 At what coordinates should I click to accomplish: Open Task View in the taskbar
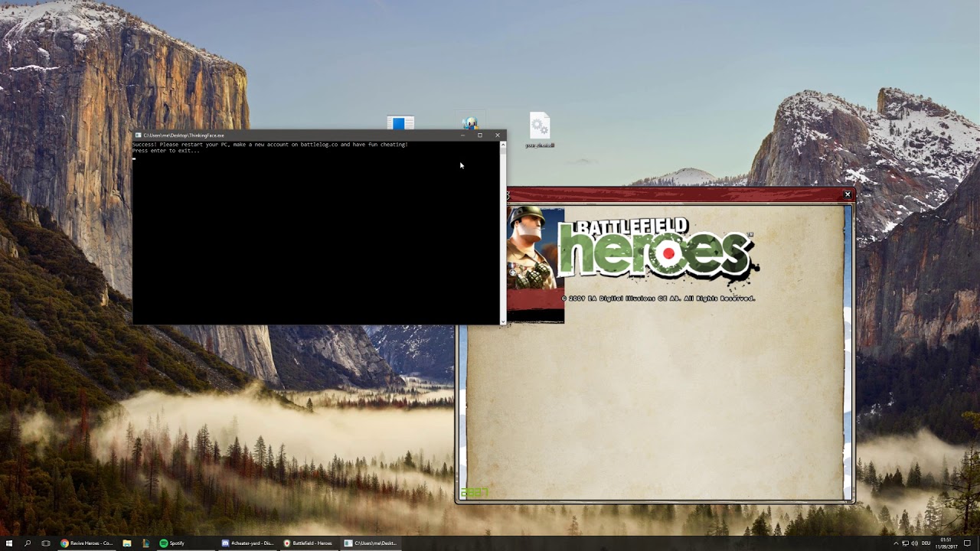coord(46,543)
